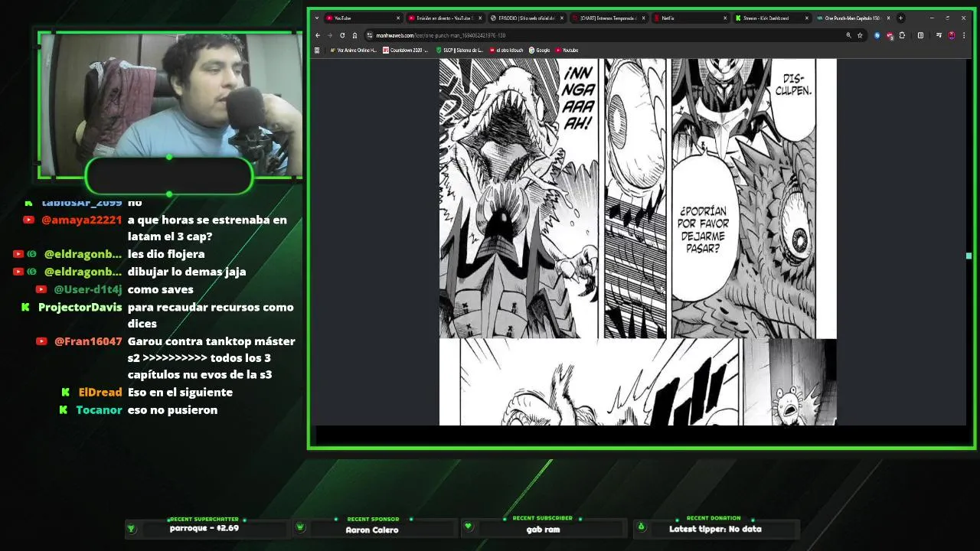
Task: Reload the manhwaweb page
Action: coord(342,35)
